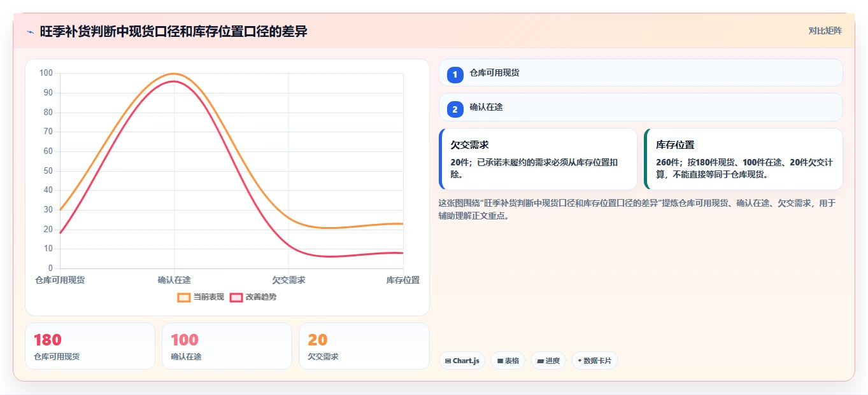Toggle the 当前表现 legend series
Viewport: 868px width, 395px height.
[201, 297]
